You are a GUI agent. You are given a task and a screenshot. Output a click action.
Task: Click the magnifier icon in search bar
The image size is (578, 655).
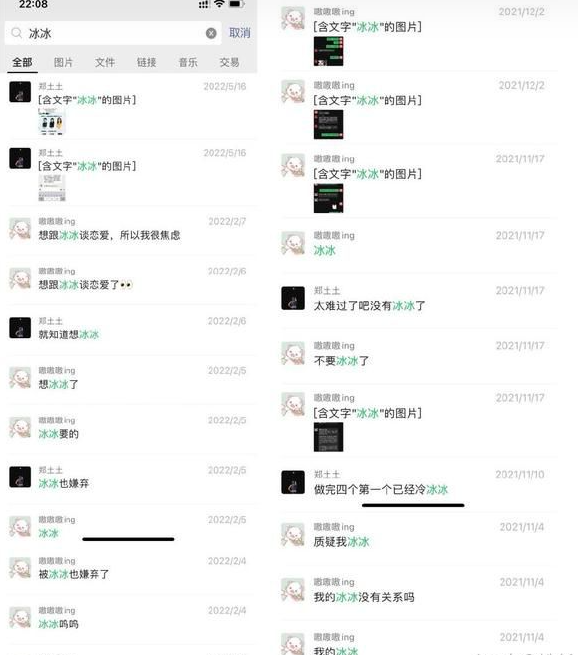coord(16,33)
